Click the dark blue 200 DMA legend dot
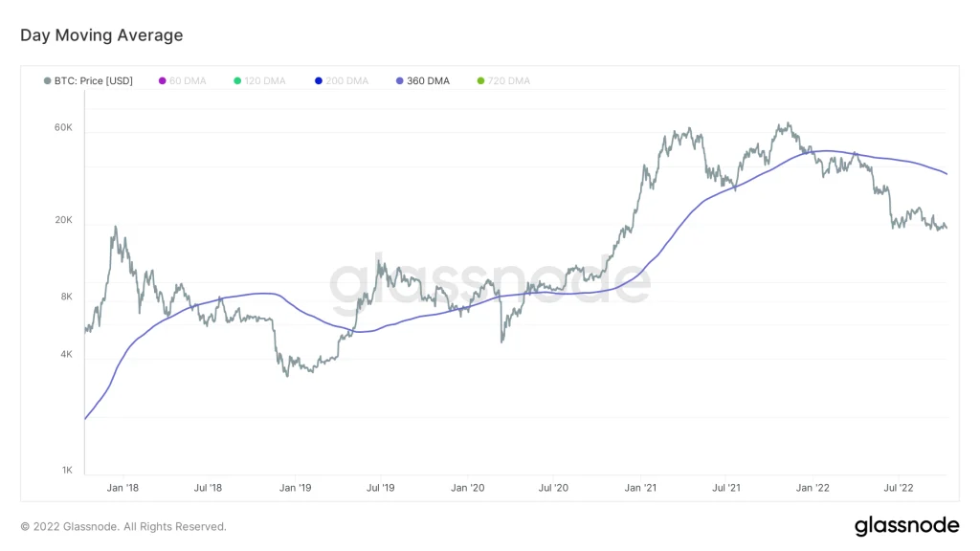Image resolution: width=980 pixels, height=551 pixels. click(319, 81)
